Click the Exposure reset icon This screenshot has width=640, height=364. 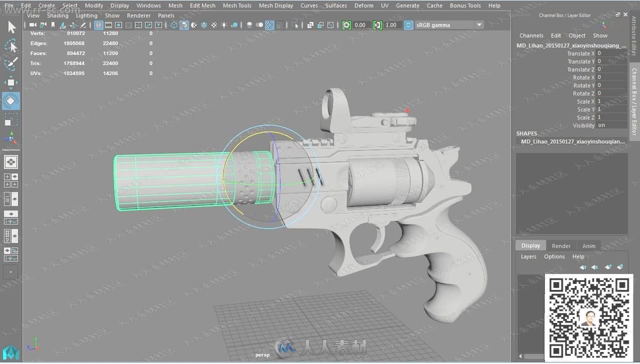tap(346, 25)
